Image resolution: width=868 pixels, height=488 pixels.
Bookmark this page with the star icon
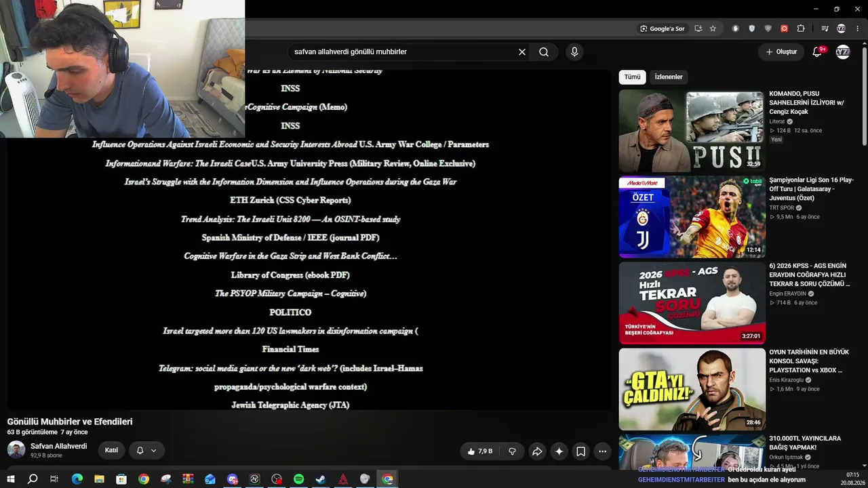point(713,28)
